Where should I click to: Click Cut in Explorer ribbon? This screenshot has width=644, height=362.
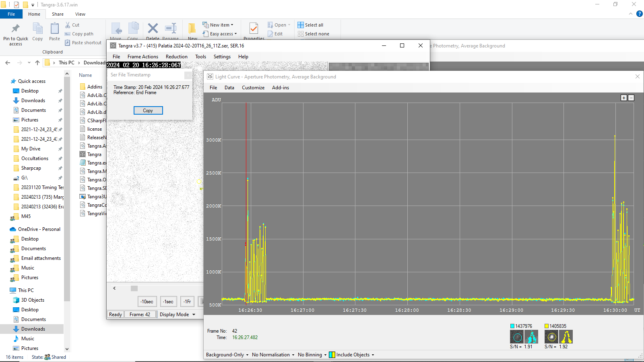pos(72,25)
